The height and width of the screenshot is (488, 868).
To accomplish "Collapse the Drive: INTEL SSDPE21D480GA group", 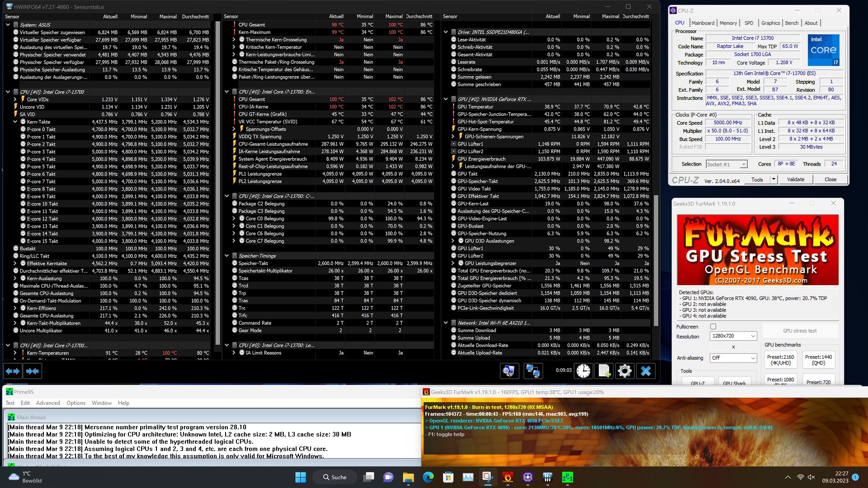I will (445, 32).
